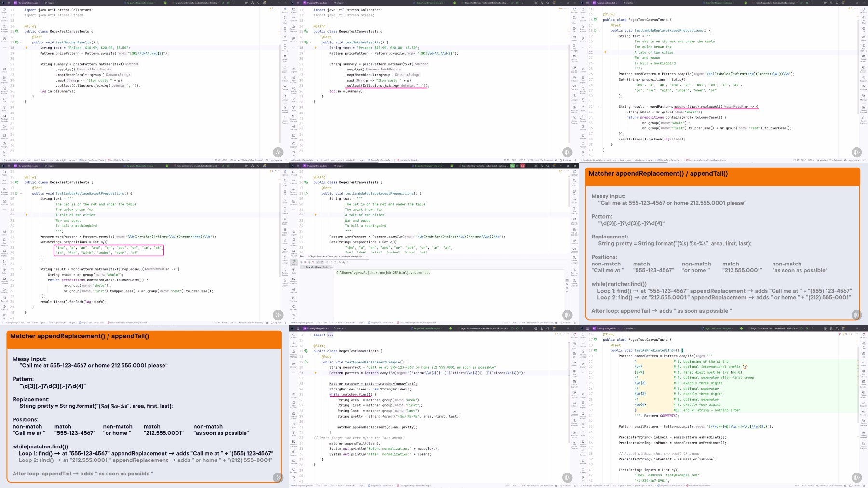Toggle Show Ignored filter in Run toolbar

(323, 262)
